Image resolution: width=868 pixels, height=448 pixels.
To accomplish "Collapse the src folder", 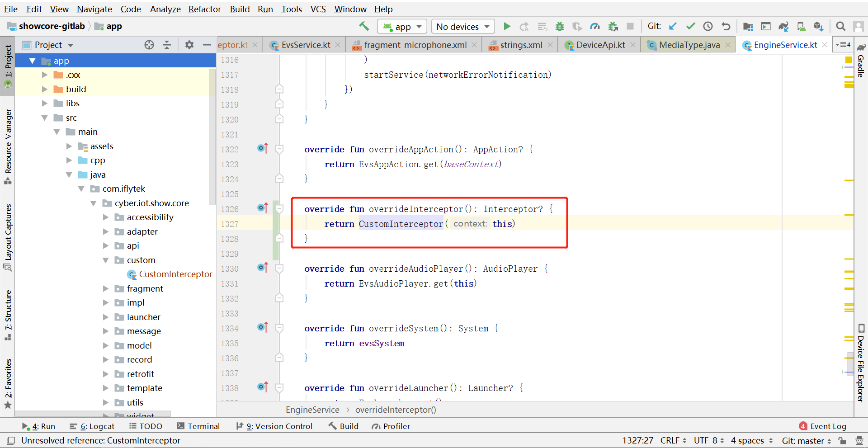I will click(44, 118).
